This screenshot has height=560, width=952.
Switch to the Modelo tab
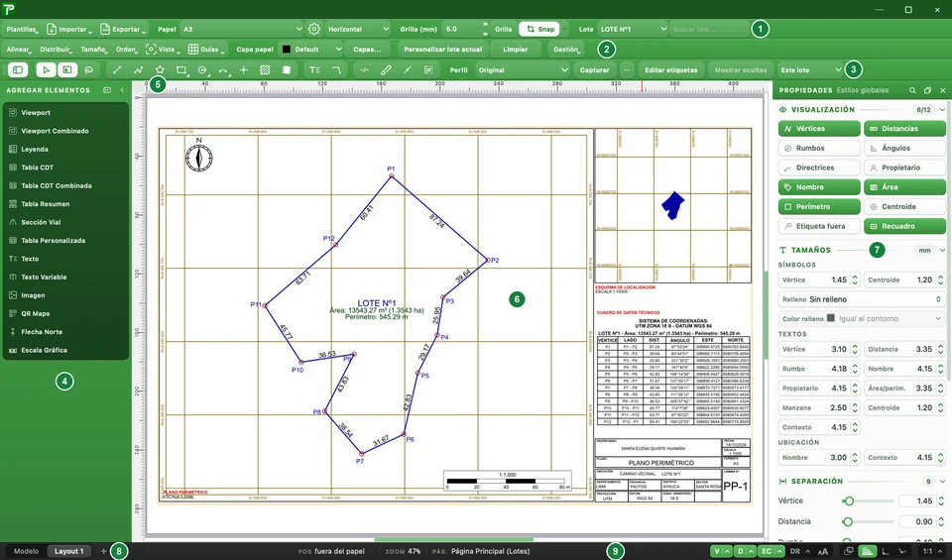(26, 551)
